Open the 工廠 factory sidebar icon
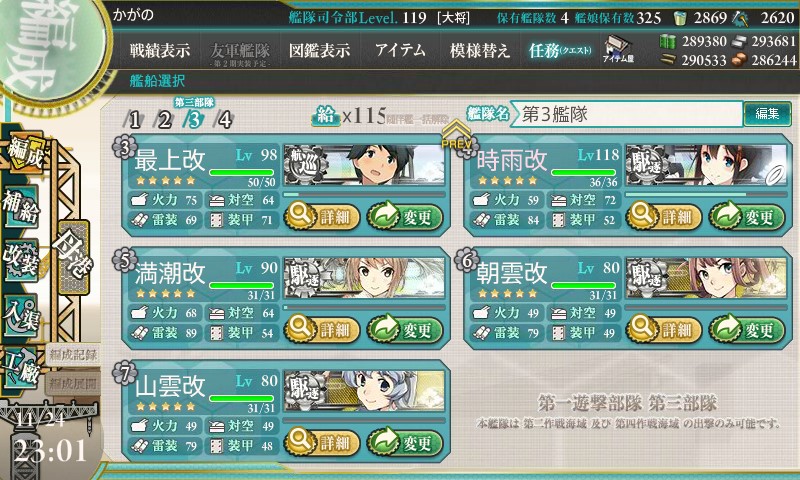Screen dimensions: 800x480 21,367
